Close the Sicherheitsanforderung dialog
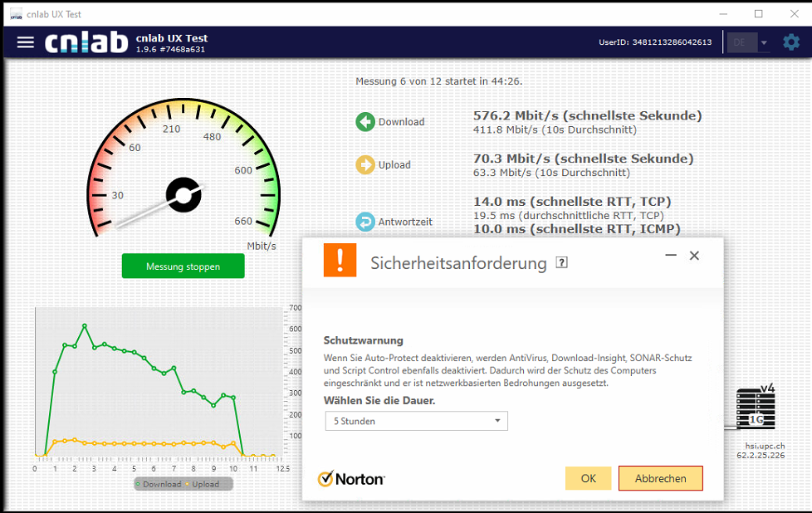Image resolution: width=812 pixels, height=513 pixels. (x=694, y=256)
